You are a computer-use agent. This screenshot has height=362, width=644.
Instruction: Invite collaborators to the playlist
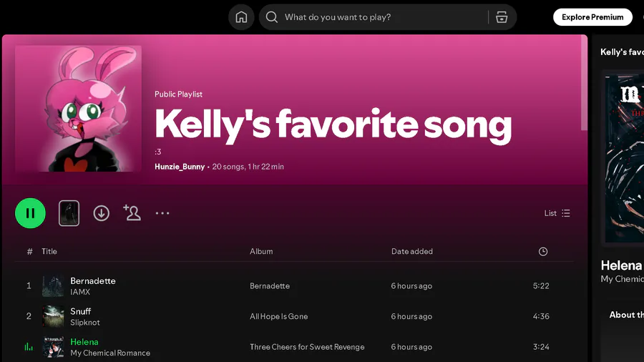[x=132, y=212]
